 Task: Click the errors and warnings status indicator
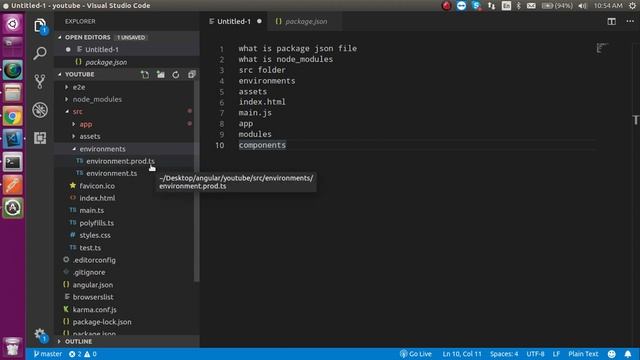[83, 354]
